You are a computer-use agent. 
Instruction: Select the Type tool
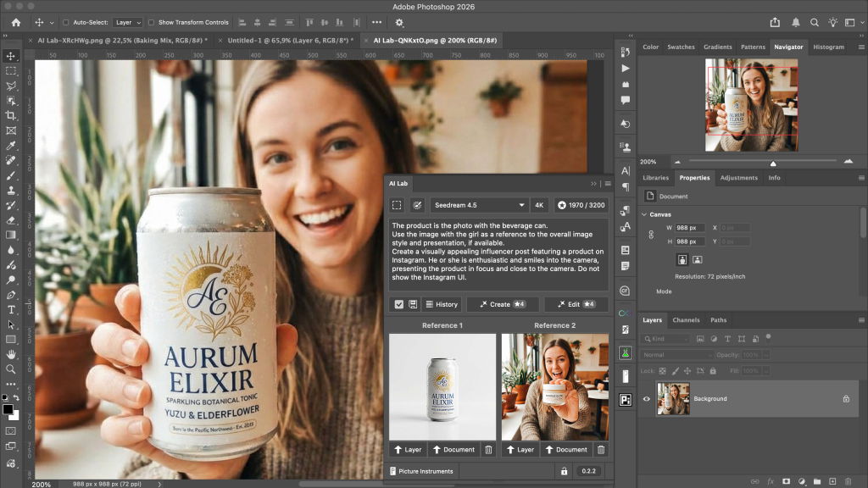tap(11, 310)
